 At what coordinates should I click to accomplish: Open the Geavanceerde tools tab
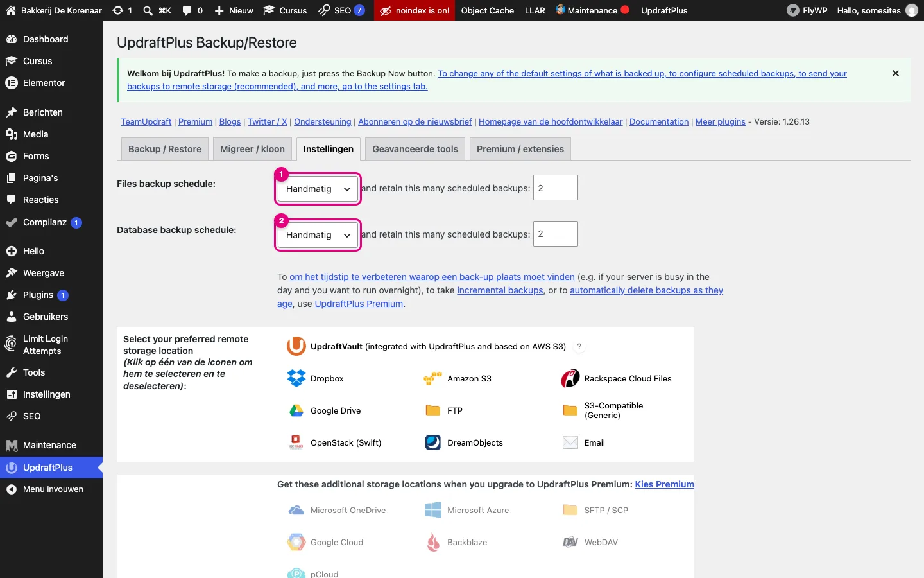[415, 149]
